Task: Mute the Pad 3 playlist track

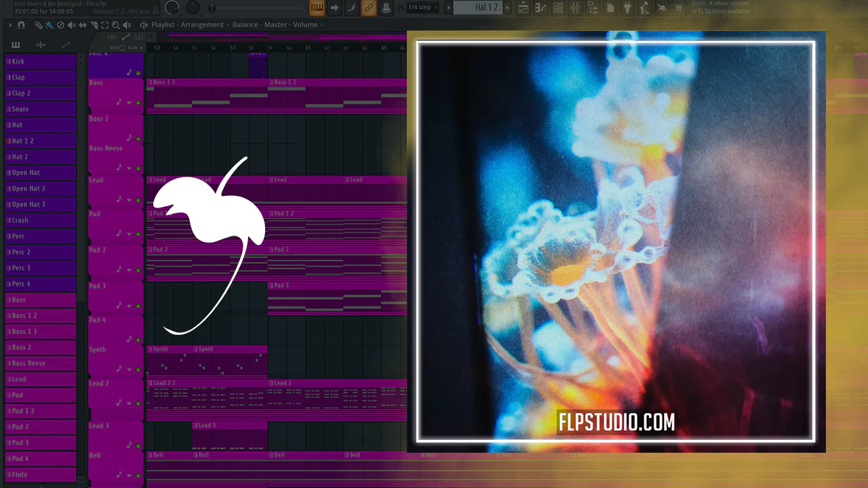Action: tap(138, 306)
